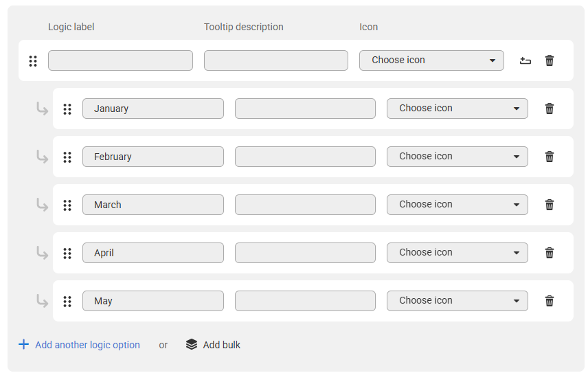Click the drag handle of the January row
The height and width of the screenshot is (384, 588).
(x=67, y=109)
